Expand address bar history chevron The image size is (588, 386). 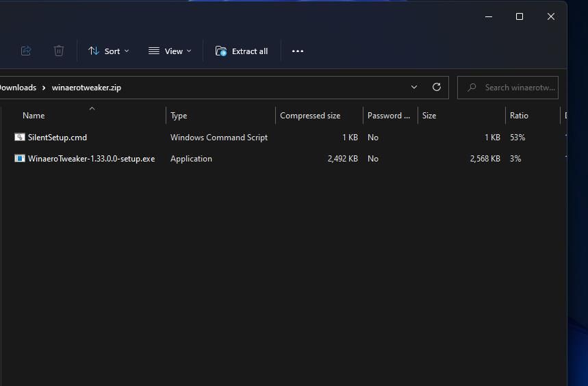[x=414, y=88]
